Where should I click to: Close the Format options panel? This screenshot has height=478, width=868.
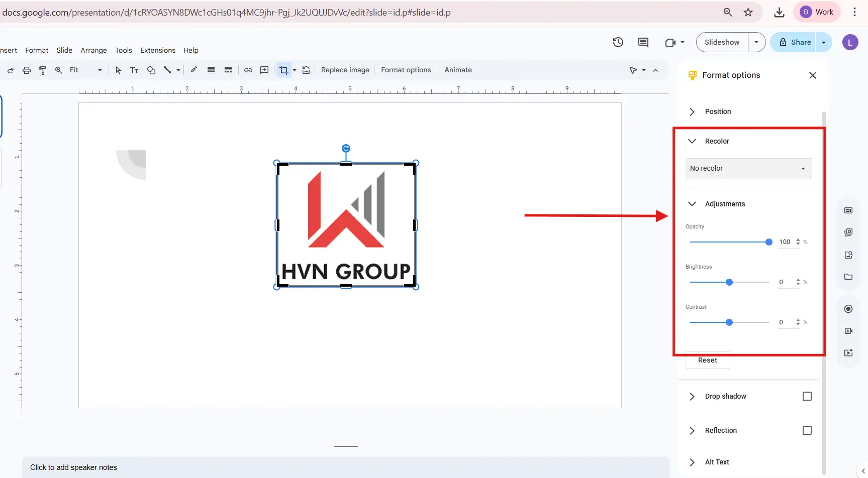click(813, 75)
